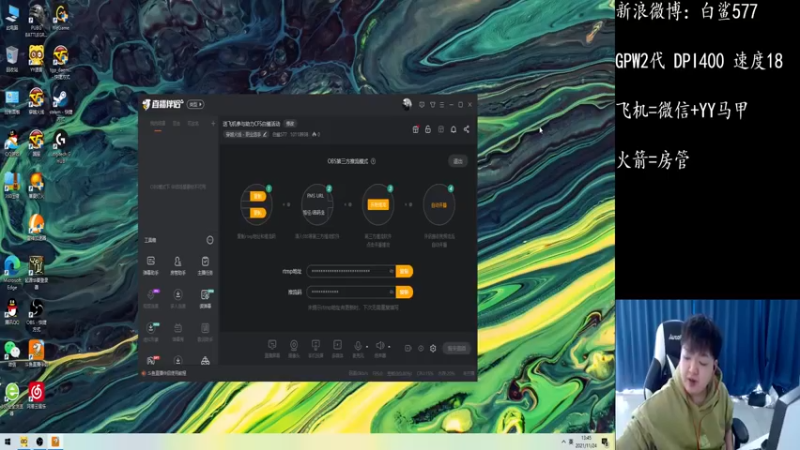Viewport: 800px width, 450px height.
Task: Click the exit button for OBS mode
Action: 458,161
